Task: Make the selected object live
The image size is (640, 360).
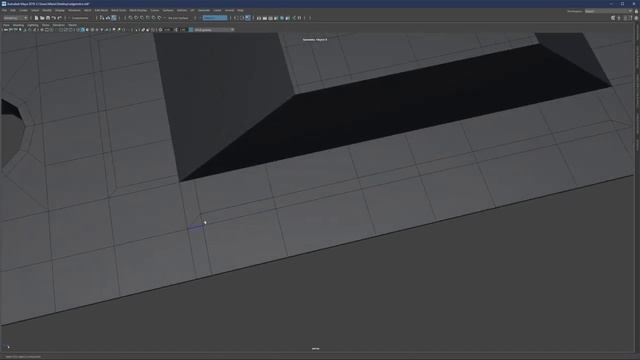Action: [159, 18]
